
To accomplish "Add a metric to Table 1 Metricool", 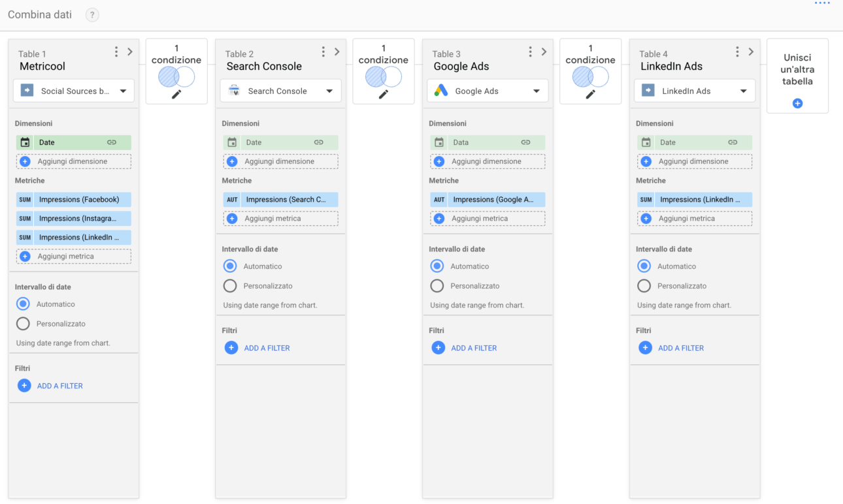I will [x=74, y=257].
